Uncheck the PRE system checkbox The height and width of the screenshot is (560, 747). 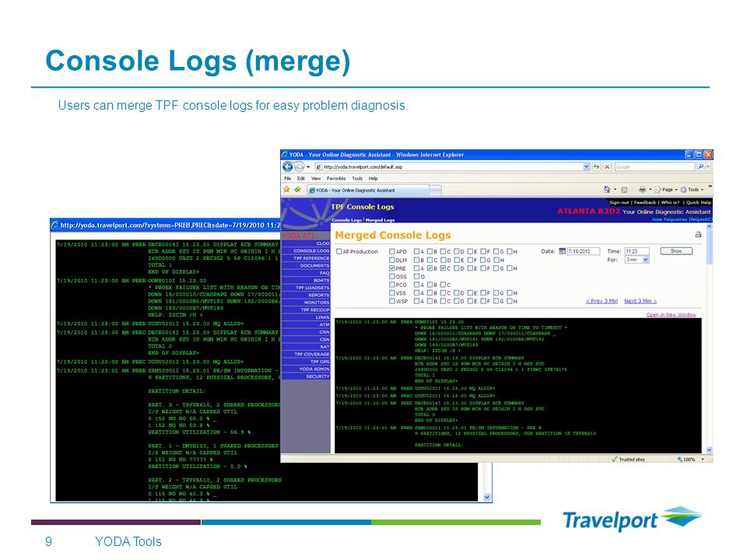(x=392, y=268)
